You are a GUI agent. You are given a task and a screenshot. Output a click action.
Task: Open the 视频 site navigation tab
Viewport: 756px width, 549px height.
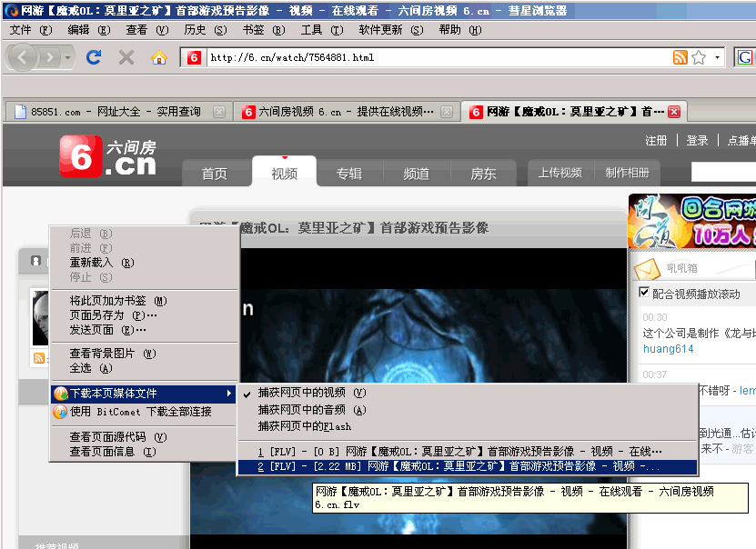point(284,173)
